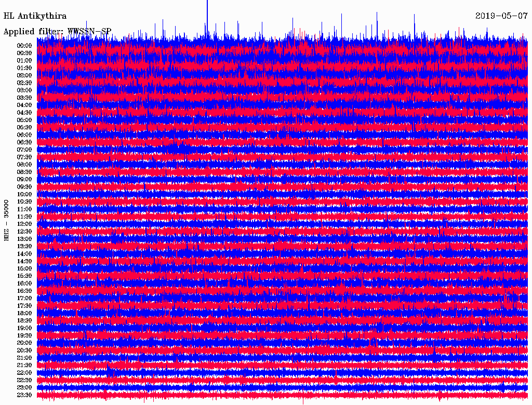Select the 03:00 time label
Viewport: 532px width, 405px height.
point(24,90)
